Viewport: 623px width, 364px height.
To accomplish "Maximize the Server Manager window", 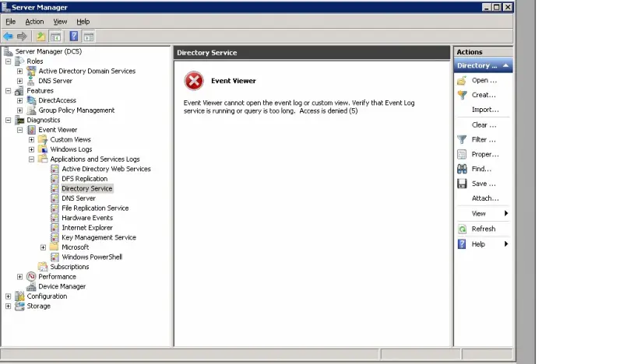I will (497, 7).
